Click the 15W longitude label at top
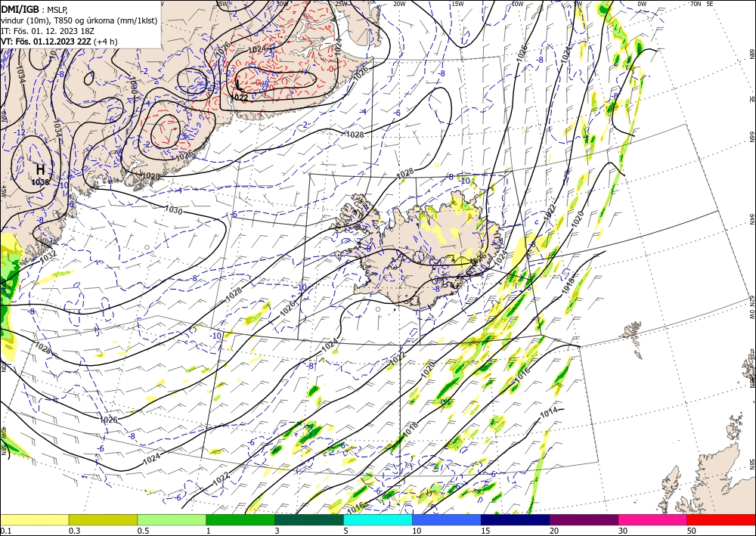 [458, 4]
